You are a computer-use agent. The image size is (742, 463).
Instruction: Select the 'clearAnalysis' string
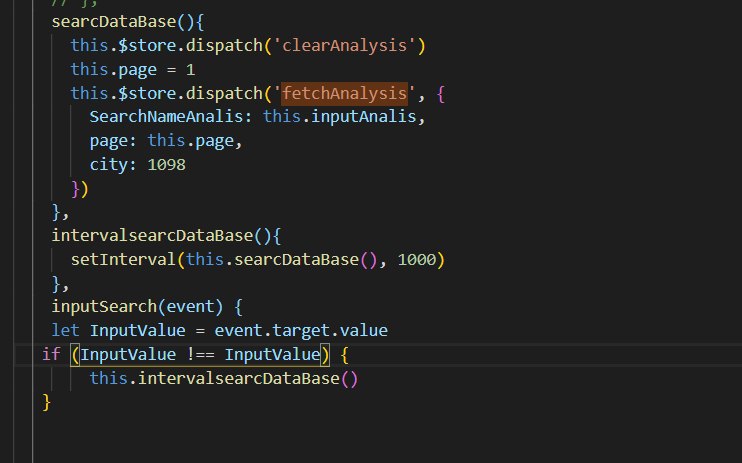[x=344, y=45]
